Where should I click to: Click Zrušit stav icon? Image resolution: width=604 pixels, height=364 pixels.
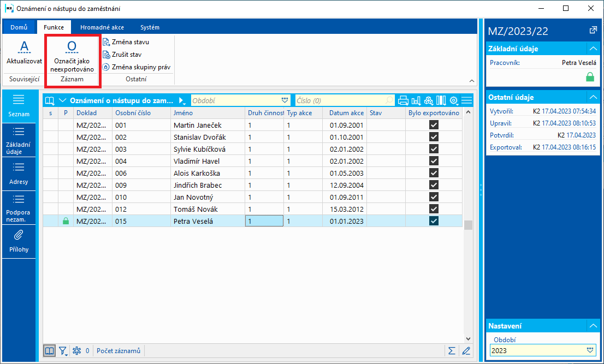106,55
